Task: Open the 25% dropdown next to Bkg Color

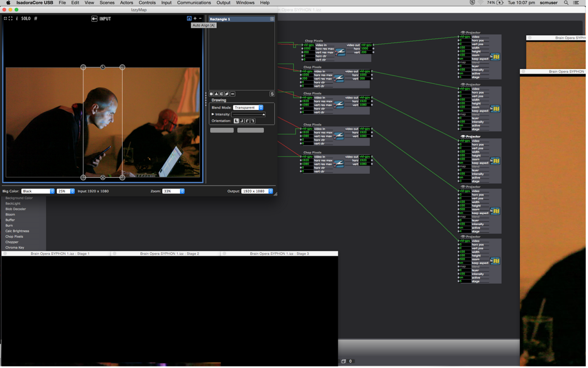Action: (66, 191)
